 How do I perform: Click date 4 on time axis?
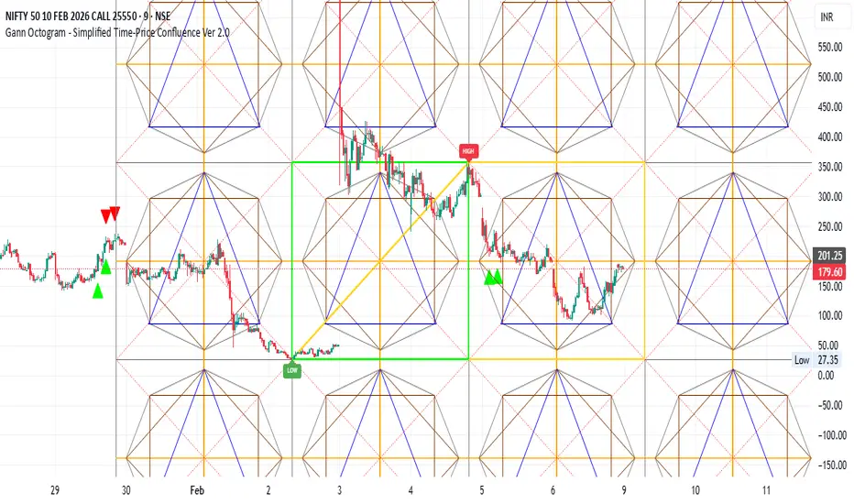pyautogui.click(x=411, y=490)
